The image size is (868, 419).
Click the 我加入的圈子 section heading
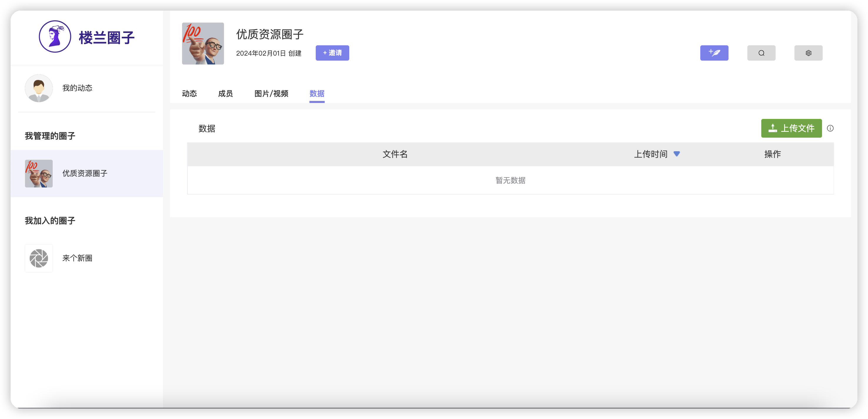point(50,221)
